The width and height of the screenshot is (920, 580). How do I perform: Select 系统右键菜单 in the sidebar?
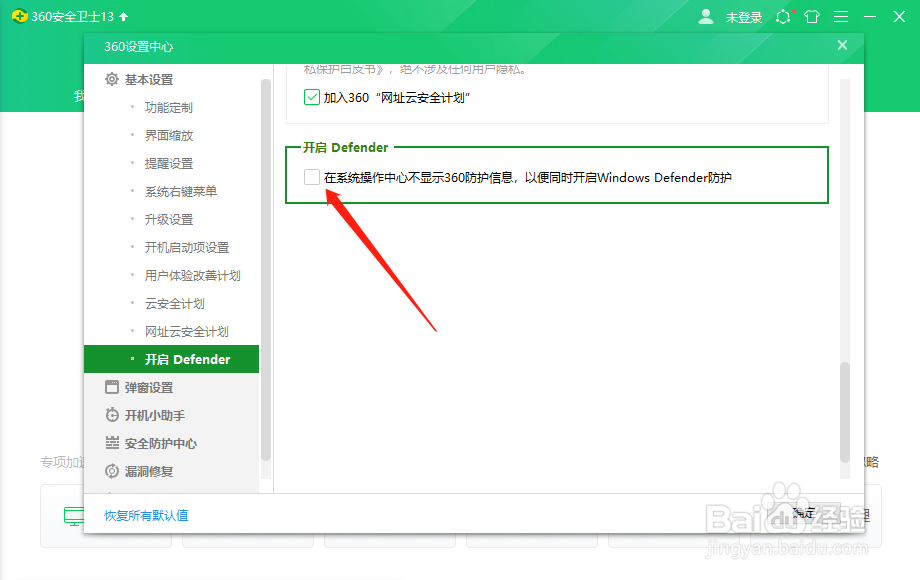coord(181,192)
